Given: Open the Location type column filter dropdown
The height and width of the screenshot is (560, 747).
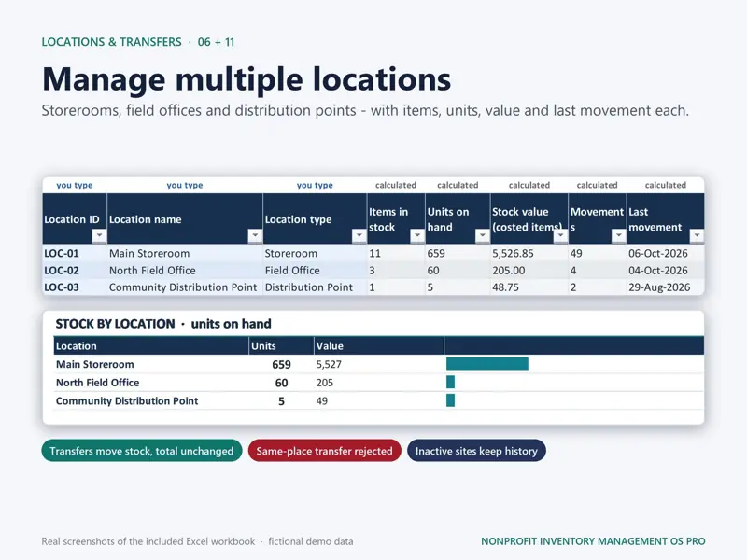Looking at the screenshot, I should (359, 235).
